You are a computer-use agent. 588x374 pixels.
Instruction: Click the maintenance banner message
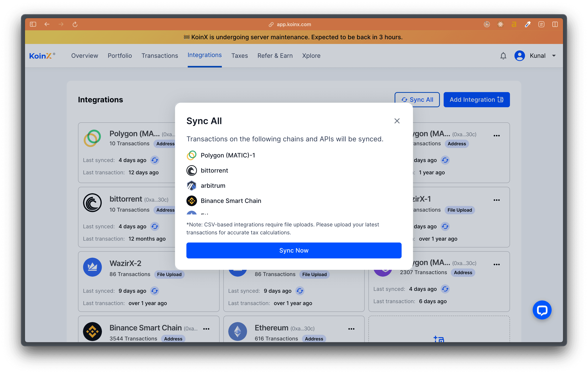tap(293, 37)
